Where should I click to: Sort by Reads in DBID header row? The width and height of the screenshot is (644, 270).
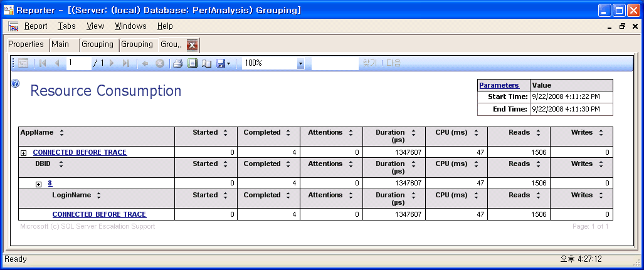[x=538, y=164]
